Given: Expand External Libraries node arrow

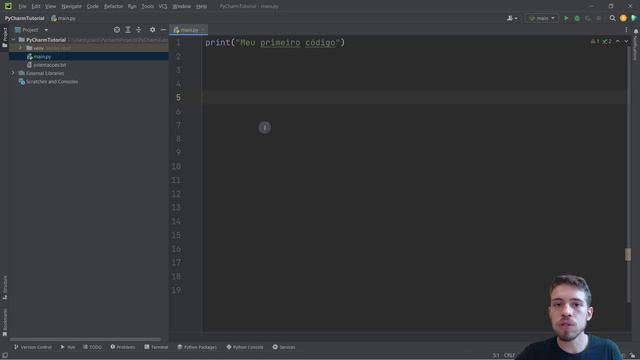Looking at the screenshot, I should click(13, 73).
